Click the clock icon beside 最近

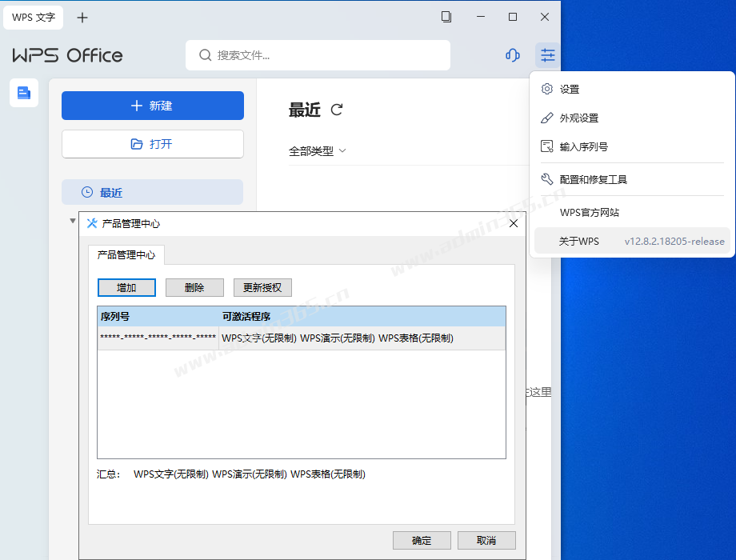tap(87, 192)
